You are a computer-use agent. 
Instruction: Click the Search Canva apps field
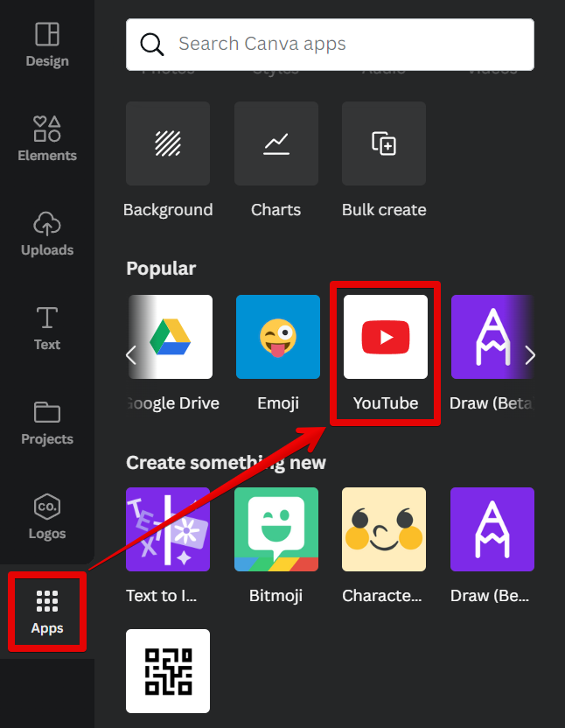(x=330, y=45)
